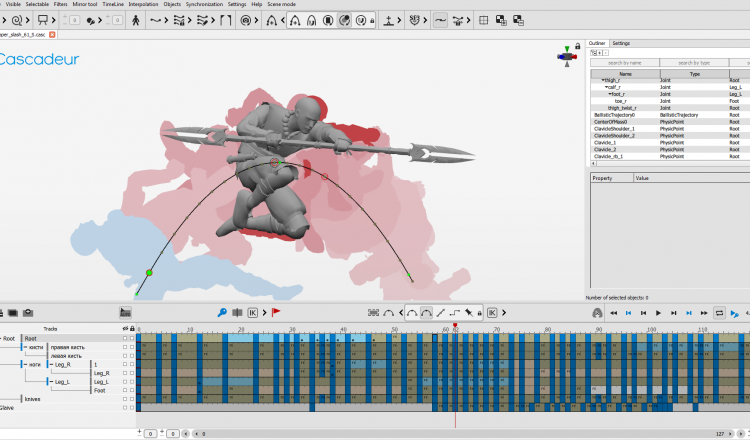
Task: Toggle visibility box for Root track
Action: coord(125,338)
